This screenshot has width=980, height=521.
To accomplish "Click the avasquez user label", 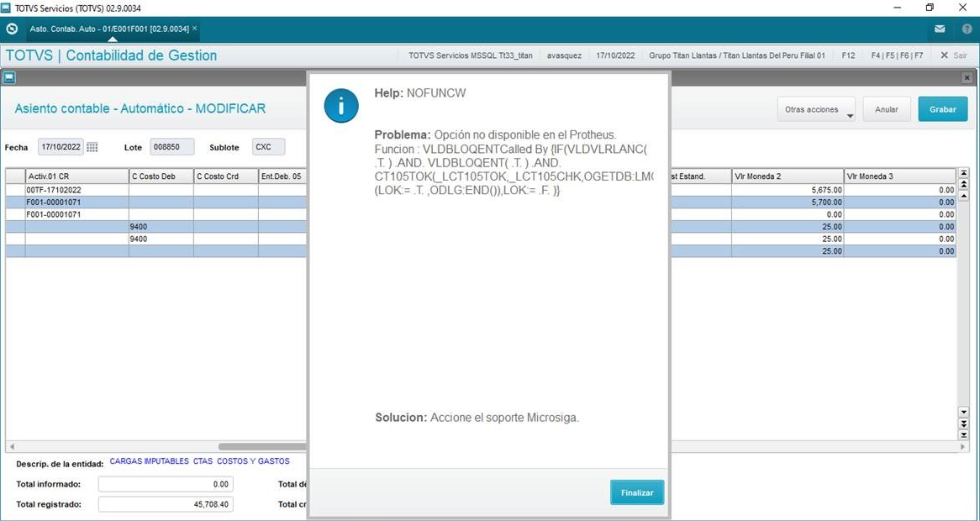I will point(564,55).
